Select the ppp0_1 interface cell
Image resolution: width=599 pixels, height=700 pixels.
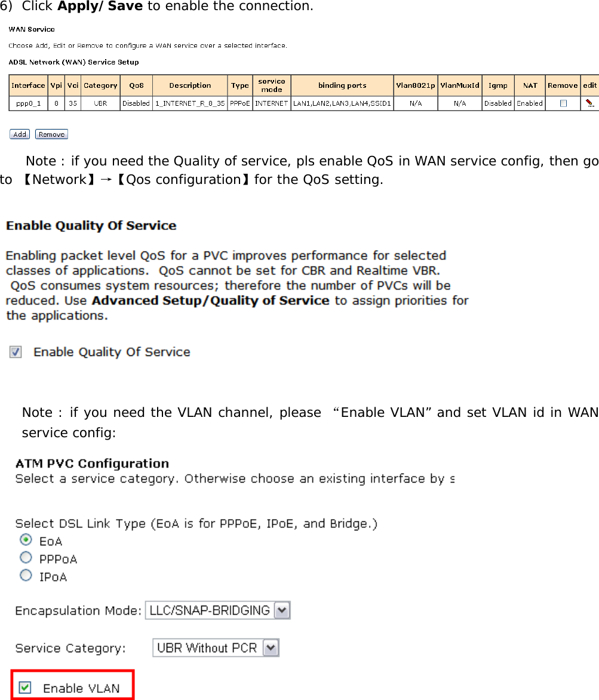point(28,103)
